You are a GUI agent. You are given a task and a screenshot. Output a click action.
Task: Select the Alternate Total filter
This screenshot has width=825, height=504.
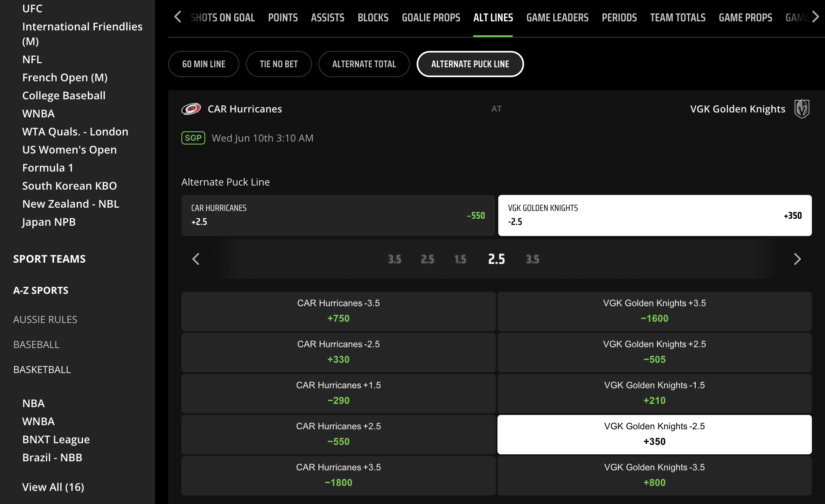(x=364, y=64)
